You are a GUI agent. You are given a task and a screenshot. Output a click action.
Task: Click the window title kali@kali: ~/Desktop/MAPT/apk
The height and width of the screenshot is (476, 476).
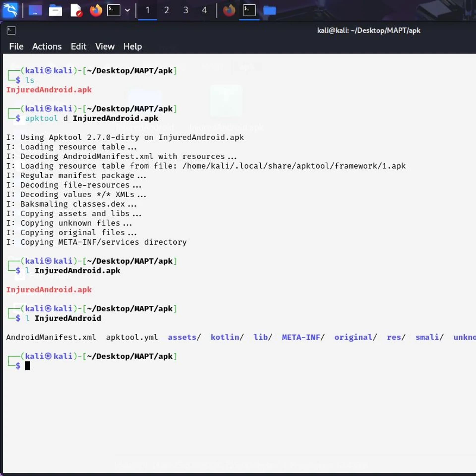(369, 30)
